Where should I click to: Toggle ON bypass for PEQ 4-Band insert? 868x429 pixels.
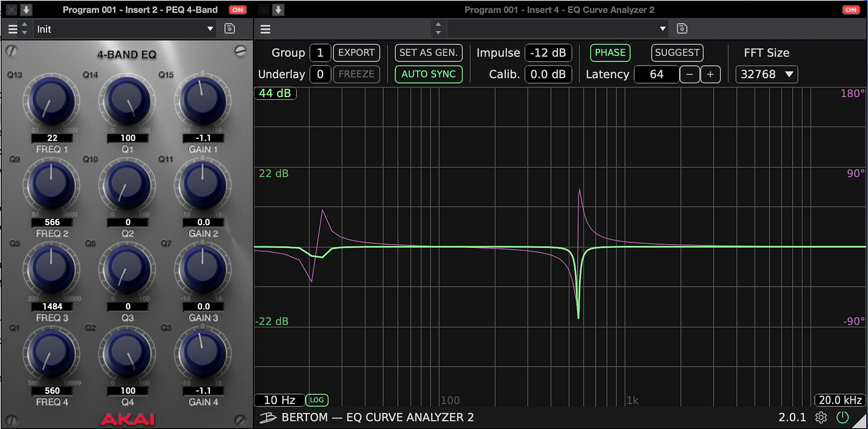tap(238, 10)
